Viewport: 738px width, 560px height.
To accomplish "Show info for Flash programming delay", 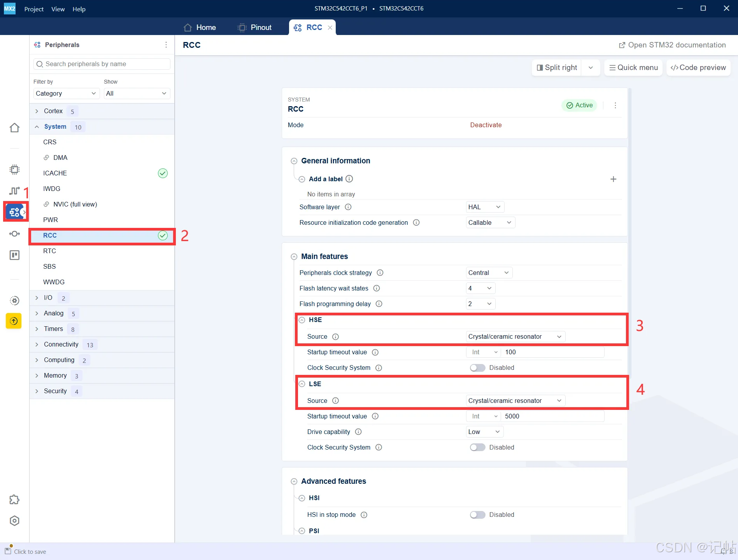I will [379, 304].
